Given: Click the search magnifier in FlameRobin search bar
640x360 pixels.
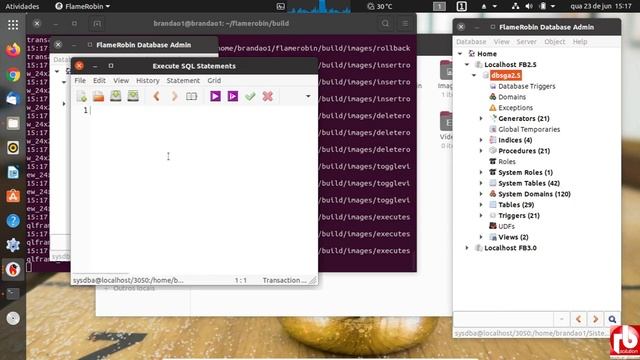Looking at the screenshot, I should click(x=612, y=319).
